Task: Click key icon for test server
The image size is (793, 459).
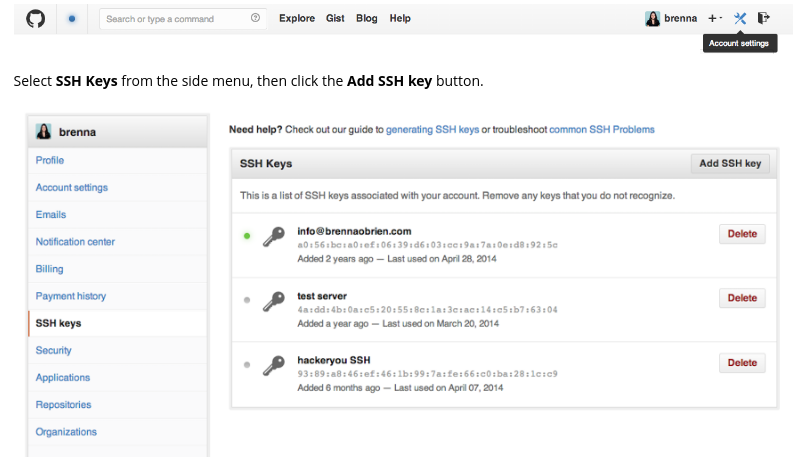Action: [273, 301]
